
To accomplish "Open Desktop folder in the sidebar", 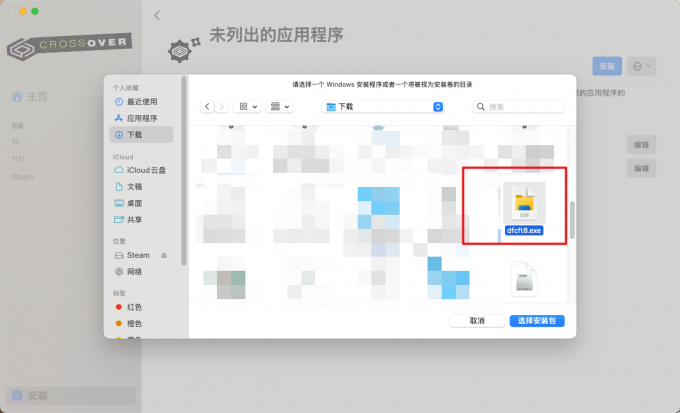I will 141,203.
